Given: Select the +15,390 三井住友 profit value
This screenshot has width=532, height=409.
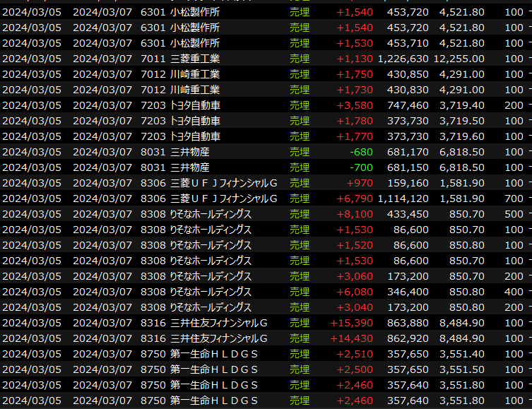Looking at the screenshot, I should tap(352, 323).
